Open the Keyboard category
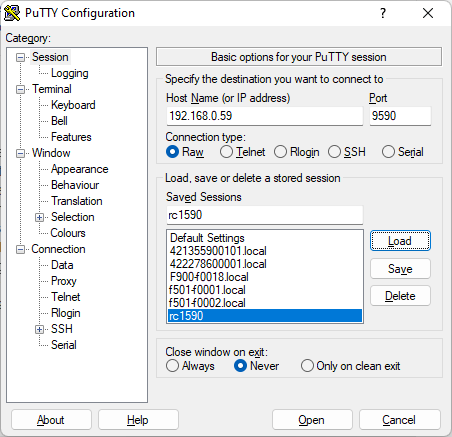This screenshot has height=437, width=452. (73, 105)
